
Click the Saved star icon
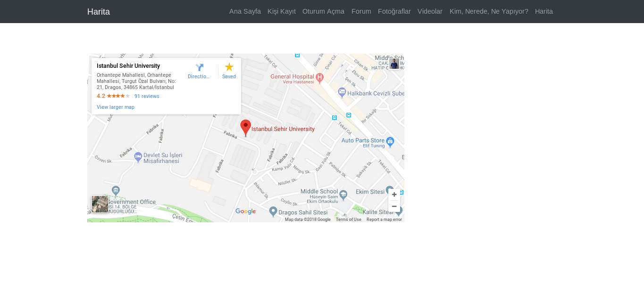coord(229,67)
